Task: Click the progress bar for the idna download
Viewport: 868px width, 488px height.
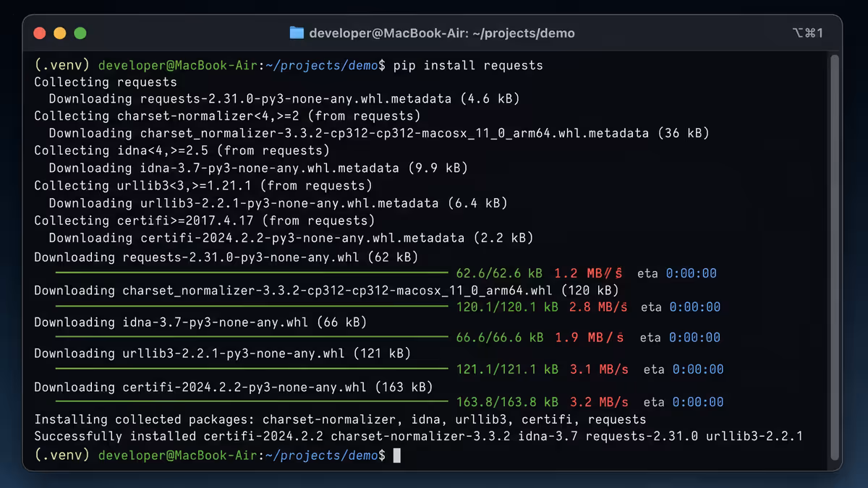Action: (252, 337)
